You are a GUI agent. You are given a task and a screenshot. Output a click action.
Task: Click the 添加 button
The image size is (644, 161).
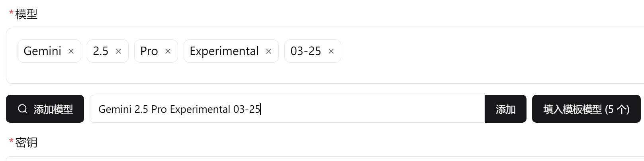click(x=505, y=109)
